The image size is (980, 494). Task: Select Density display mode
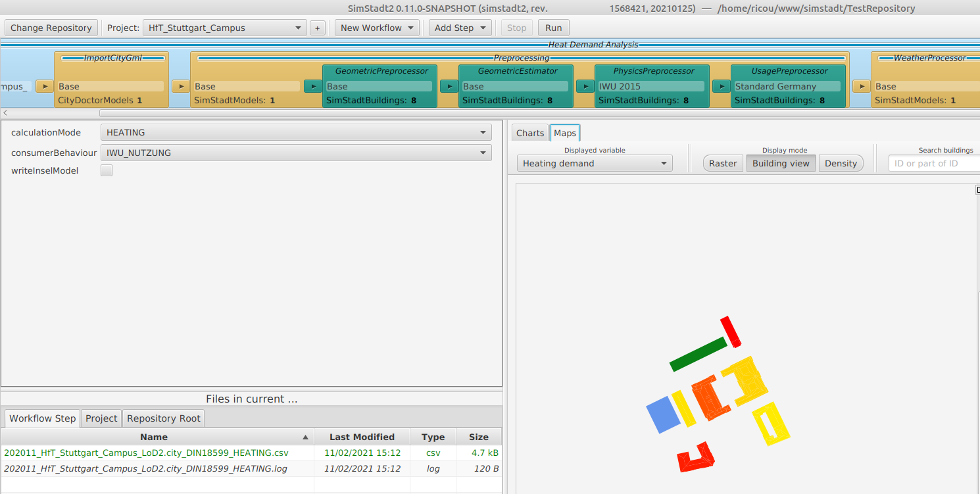tap(841, 163)
